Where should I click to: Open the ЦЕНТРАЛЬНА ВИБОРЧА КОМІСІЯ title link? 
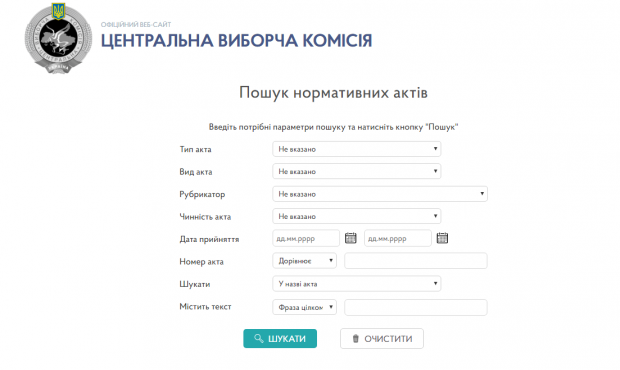click(x=236, y=41)
